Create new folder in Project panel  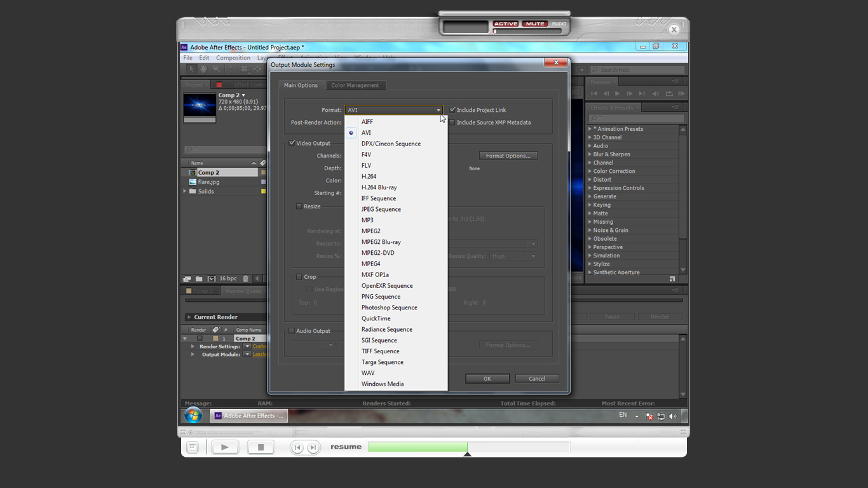click(x=199, y=278)
